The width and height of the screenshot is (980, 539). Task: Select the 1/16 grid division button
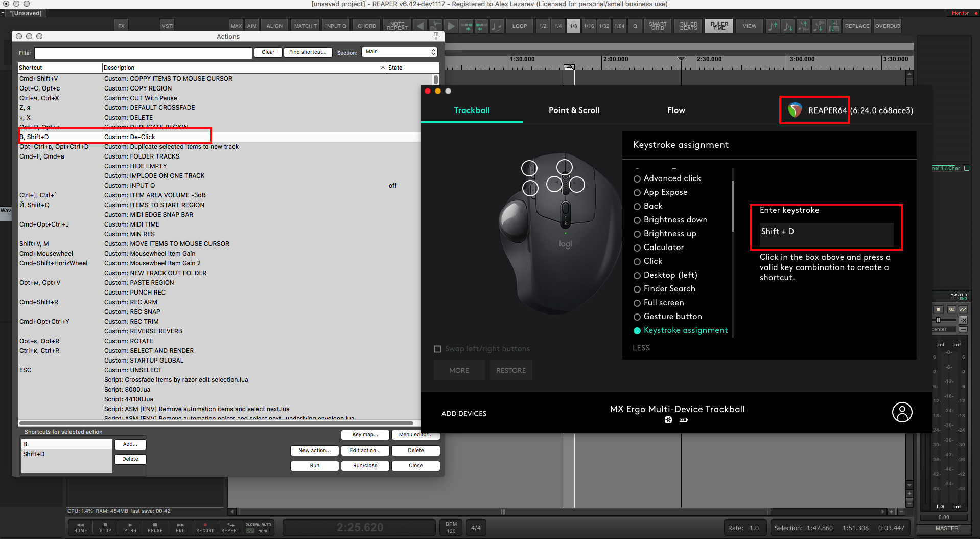(589, 26)
